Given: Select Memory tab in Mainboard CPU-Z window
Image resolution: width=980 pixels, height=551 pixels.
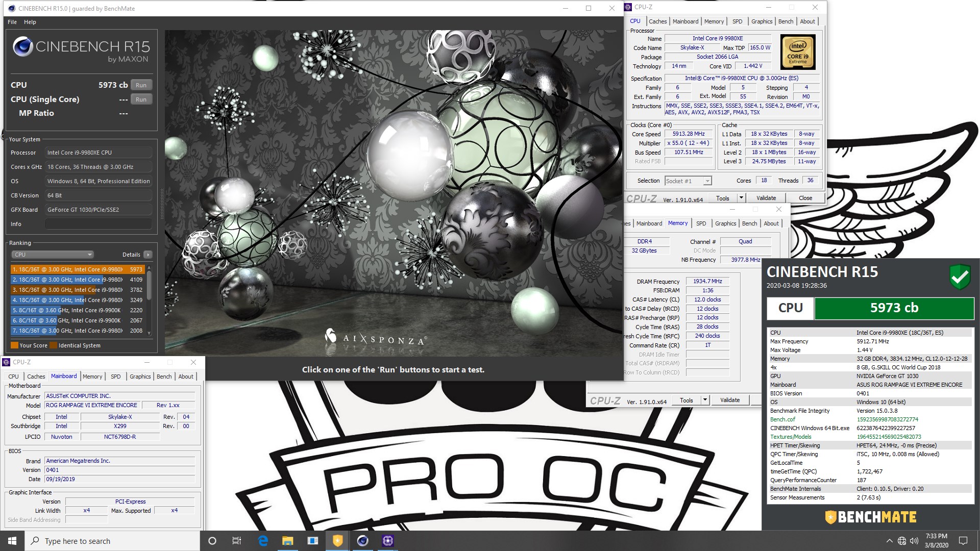Looking at the screenshot, I should [92, 377].
